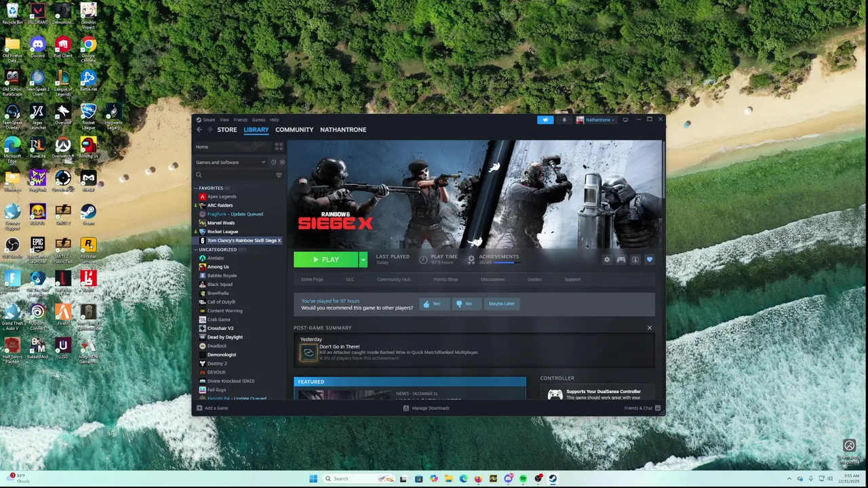Switch library to grid collections view
This screenshot has height=488, width=868.
pyautogui.click(x=279, y=146)
